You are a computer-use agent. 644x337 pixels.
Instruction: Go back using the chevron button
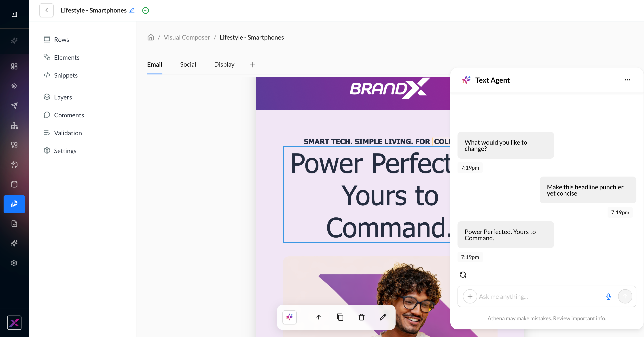pos(47,10)
